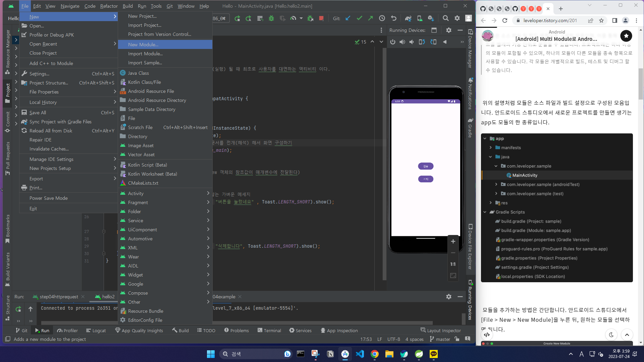Zoom in on emulator with plus icon
644x362 pixels.
point(453,241)
